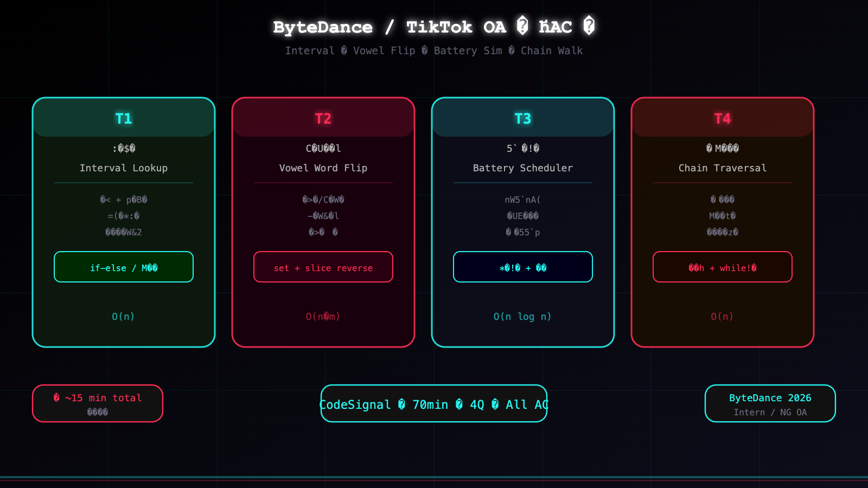Select the T2 header tab
The width and height of the screenshot is (868, 488).
point(323,118)
